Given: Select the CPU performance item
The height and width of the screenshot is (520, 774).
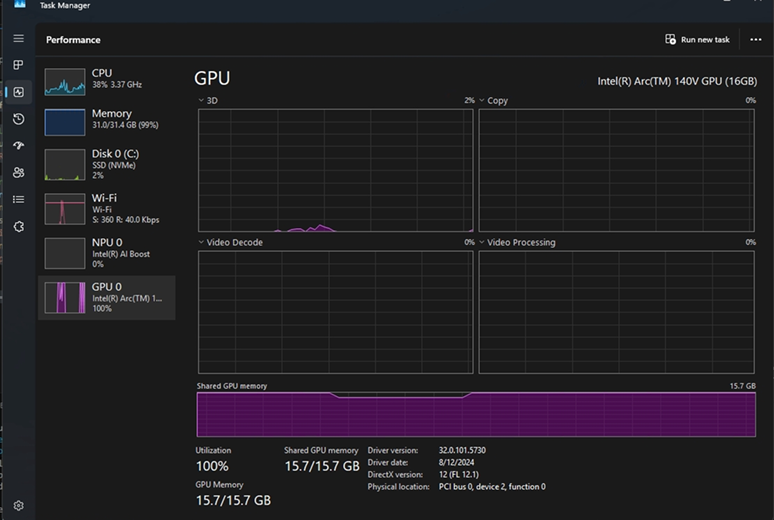Looking at the screenshot, I should pos(106,80).
